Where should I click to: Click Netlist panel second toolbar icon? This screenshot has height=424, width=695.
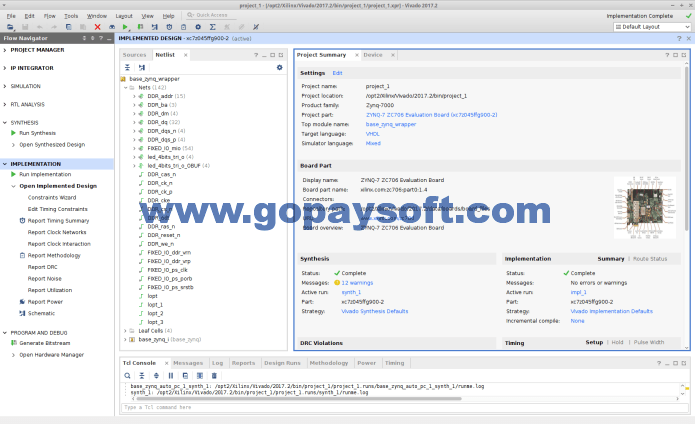[142, 67]
